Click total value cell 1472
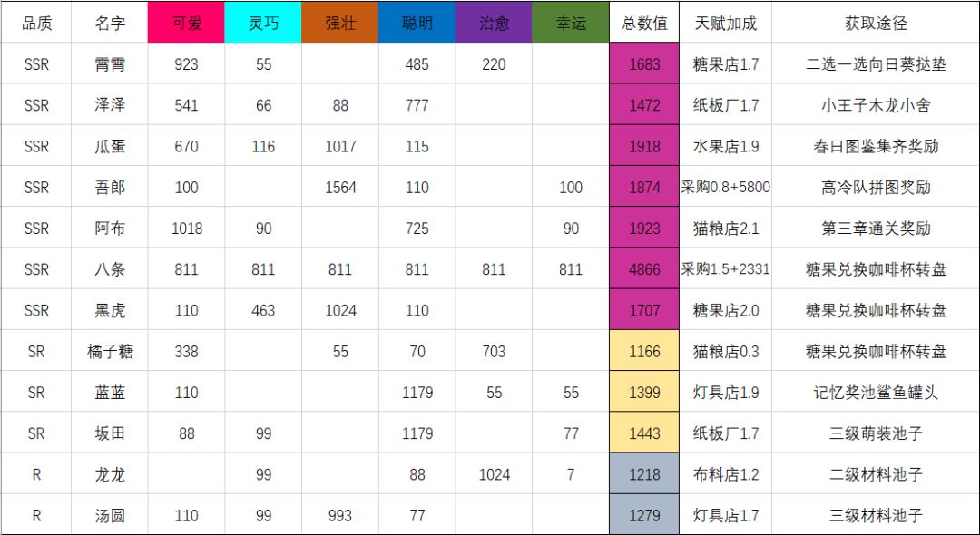 click(x=644, y=105)
